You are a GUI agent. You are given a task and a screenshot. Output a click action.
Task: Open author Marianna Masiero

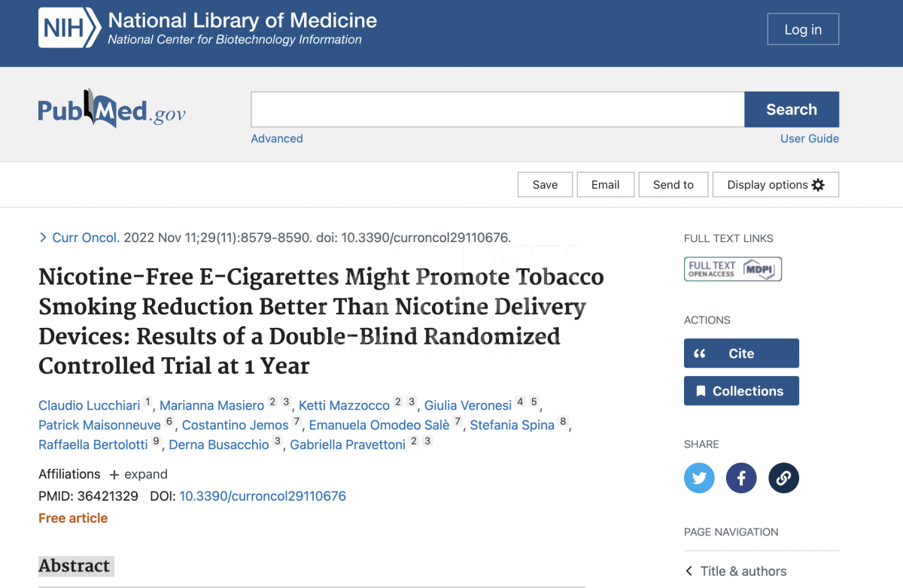212,405
